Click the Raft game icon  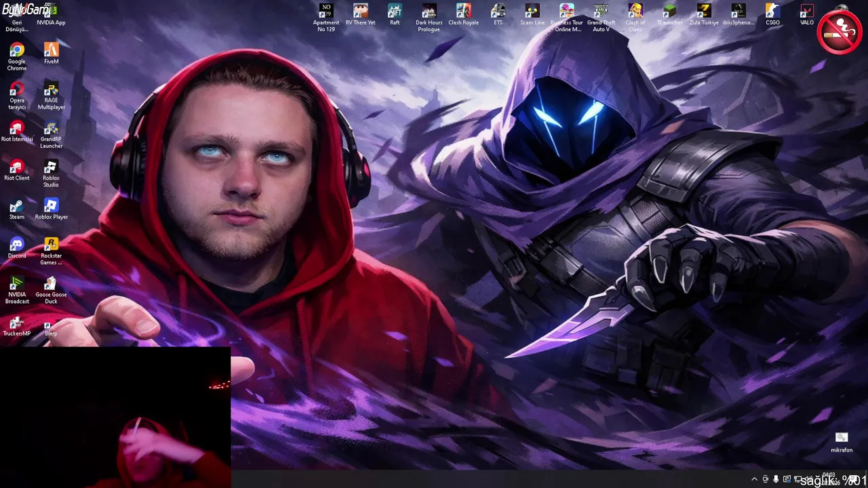(x=395, y=15)
